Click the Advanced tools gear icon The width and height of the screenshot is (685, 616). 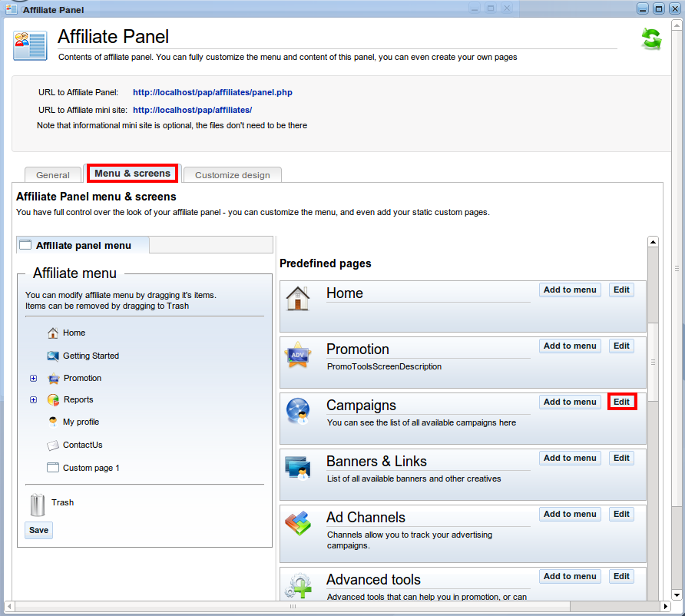pos(298,585)
